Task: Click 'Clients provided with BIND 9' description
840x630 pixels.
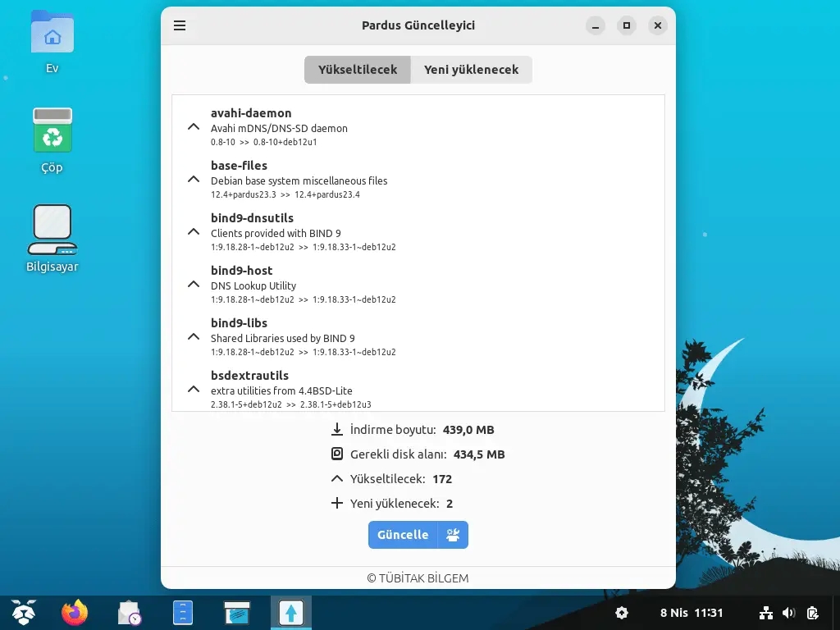Action: 276,234
